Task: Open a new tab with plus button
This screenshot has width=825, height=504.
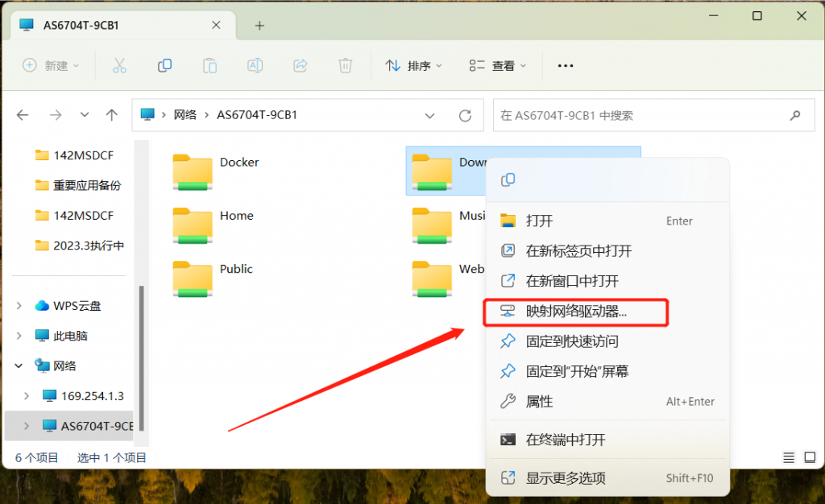Action: pos(259,25)
